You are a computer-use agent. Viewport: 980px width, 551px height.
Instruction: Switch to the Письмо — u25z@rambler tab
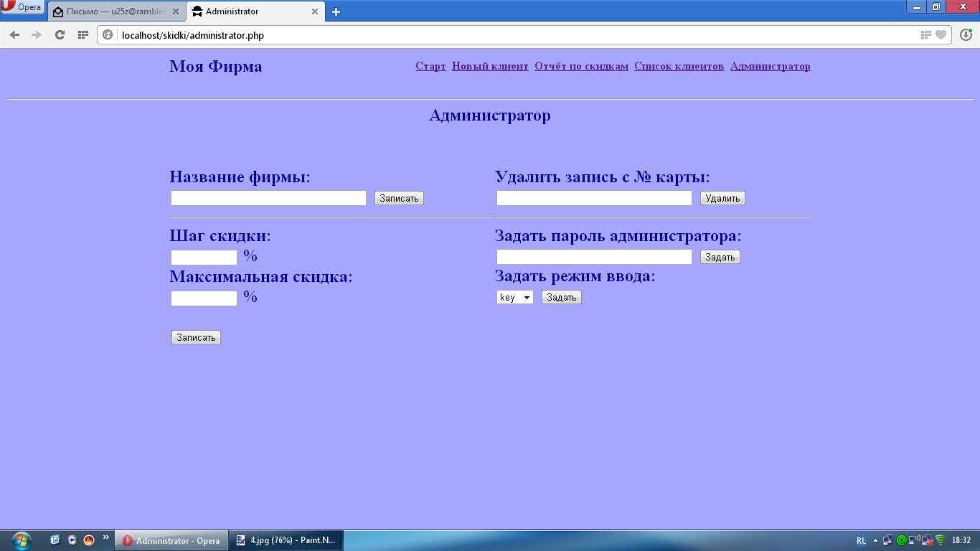[x=116, y=11]
